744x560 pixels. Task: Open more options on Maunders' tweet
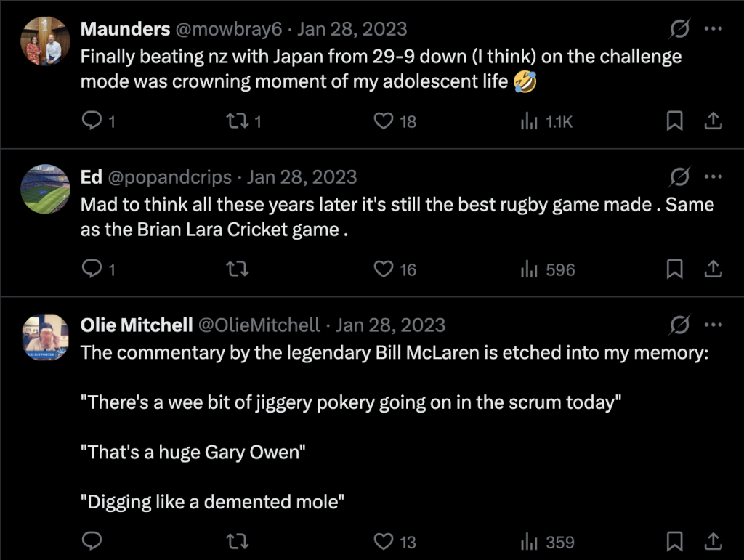pyautogui.click(x=713, y=29)
